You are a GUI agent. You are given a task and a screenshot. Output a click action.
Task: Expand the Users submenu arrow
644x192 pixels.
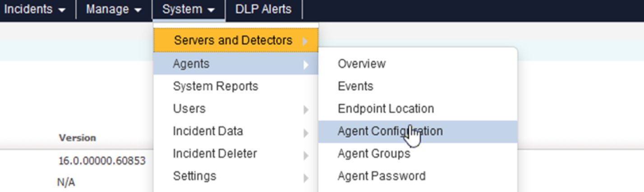point(306,110)
